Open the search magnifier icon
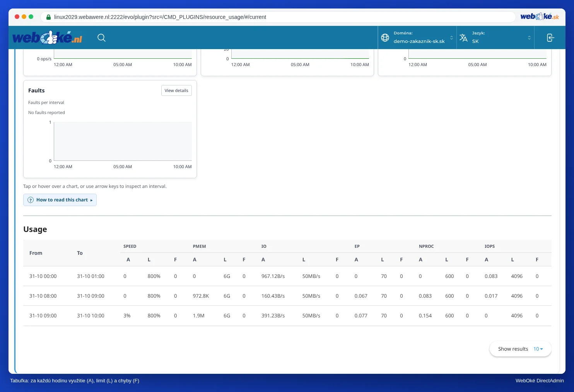Viewport: 574px width, 392px height. [x=101, y=37]
